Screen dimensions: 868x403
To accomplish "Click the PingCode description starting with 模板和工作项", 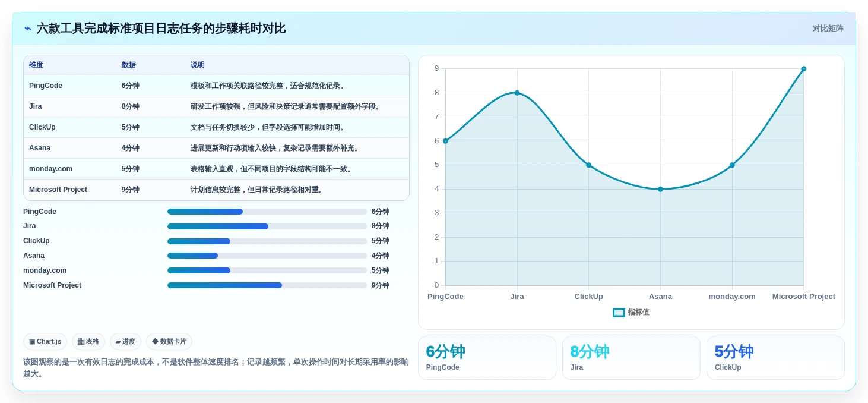I will (x=268, y=86).
